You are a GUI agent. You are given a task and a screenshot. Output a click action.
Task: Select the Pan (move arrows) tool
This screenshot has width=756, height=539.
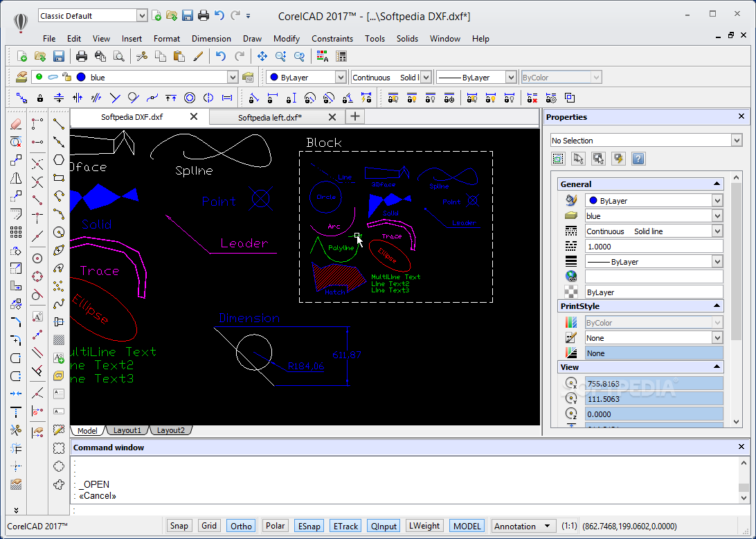coord(262,56)
